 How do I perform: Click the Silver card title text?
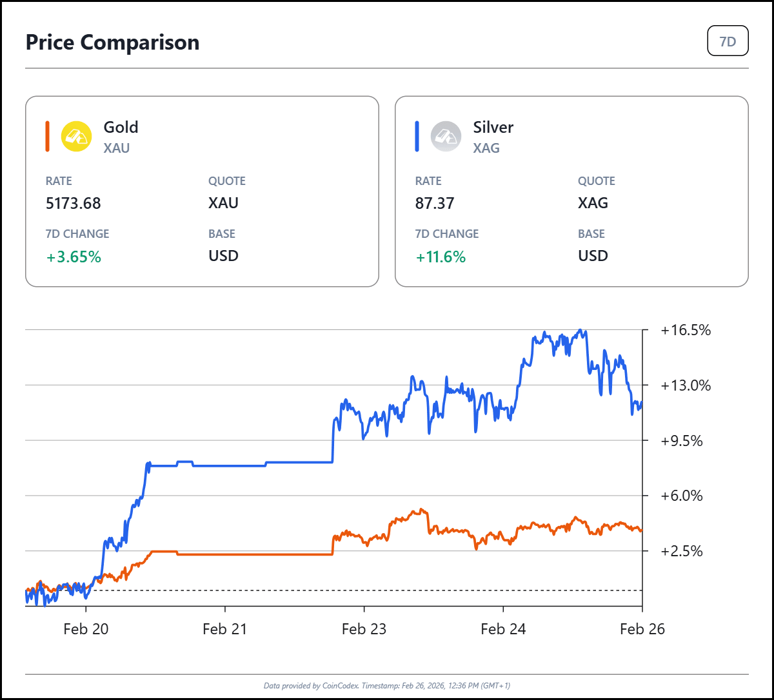tap(493, 127)
